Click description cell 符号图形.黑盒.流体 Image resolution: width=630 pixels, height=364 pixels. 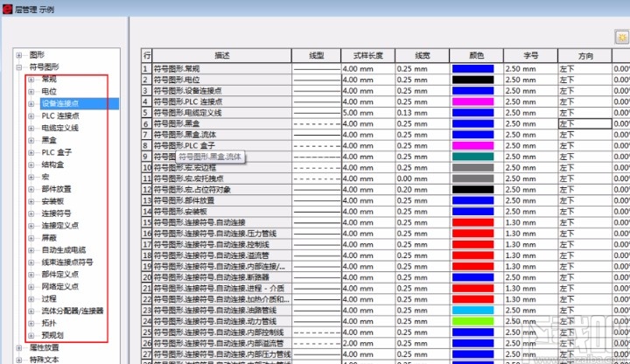221,135
